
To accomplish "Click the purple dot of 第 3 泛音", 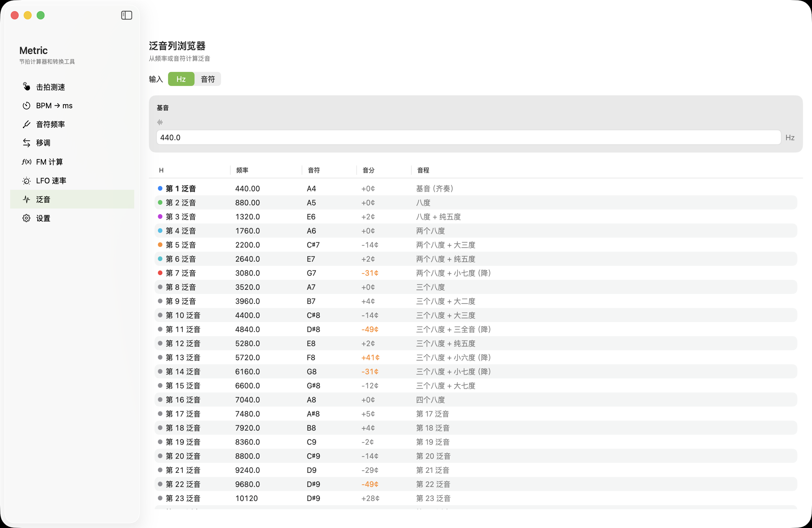I will (160, 216).
